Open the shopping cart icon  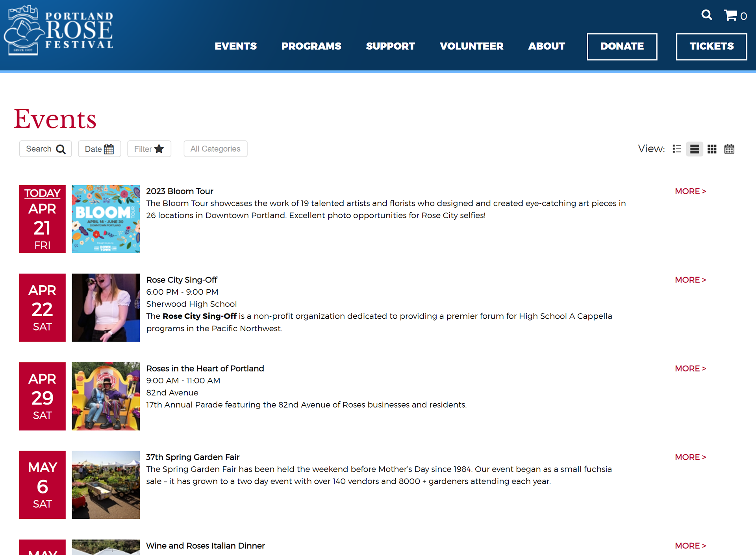click(x=731, y=15)
